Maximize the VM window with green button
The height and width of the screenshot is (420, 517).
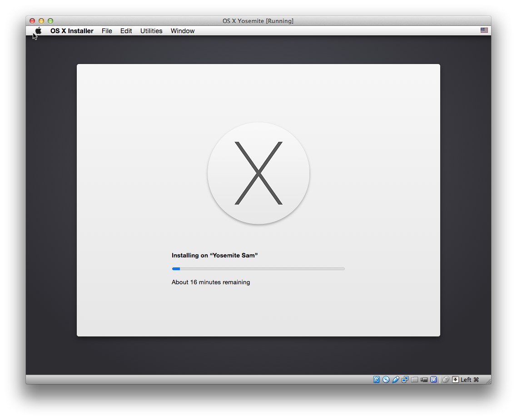click(50, 21)
